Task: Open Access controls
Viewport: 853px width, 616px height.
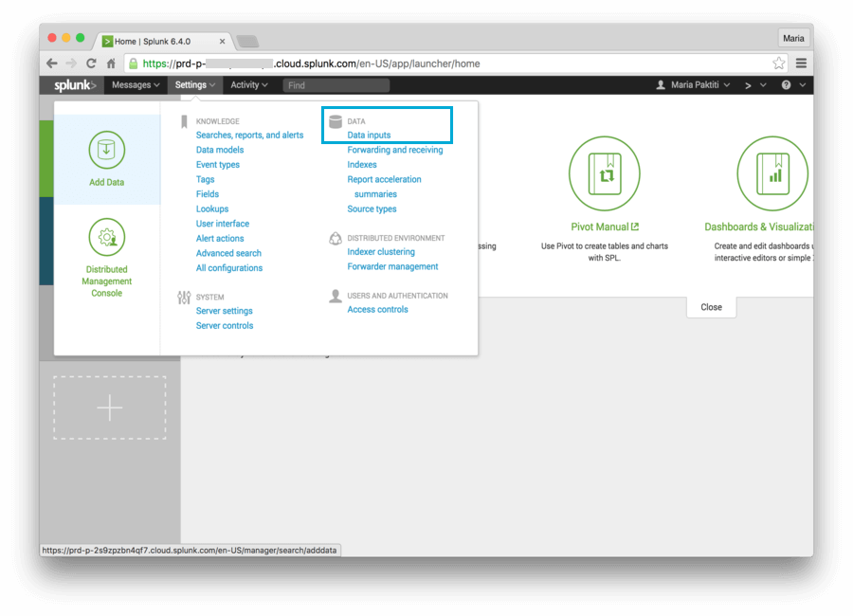Action: tap(377, 310)
